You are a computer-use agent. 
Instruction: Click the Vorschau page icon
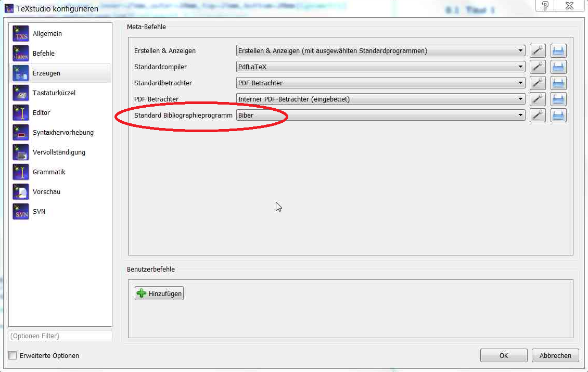[21, 192]
